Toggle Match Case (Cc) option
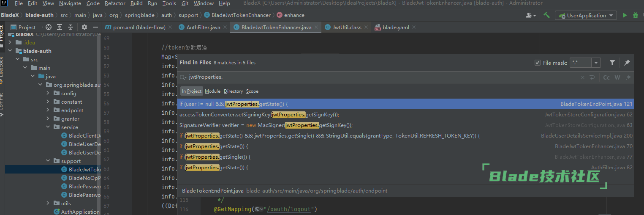Screen dimensions: 644x215 pos(606,77)
